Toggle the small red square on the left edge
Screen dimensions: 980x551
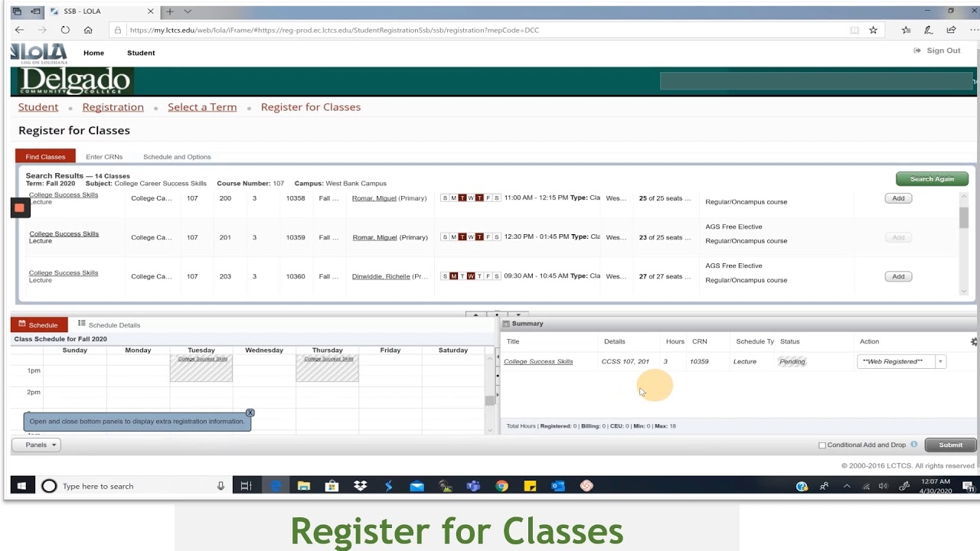point(19,207)
